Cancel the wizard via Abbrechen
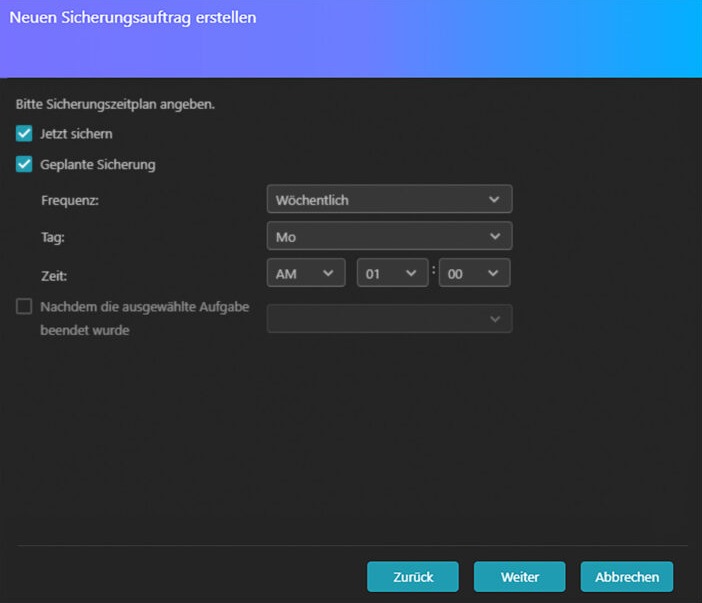702x603 pixels. (x=627, y=577)
